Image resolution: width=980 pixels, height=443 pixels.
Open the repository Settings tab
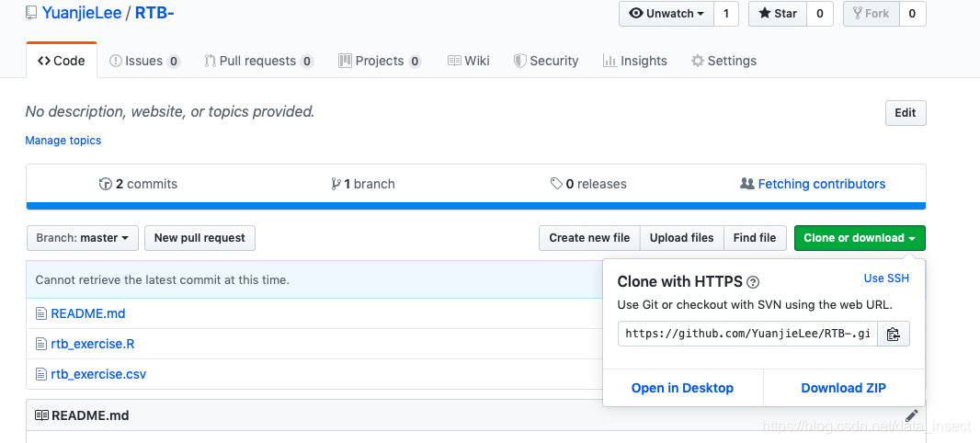coord(724,61)
